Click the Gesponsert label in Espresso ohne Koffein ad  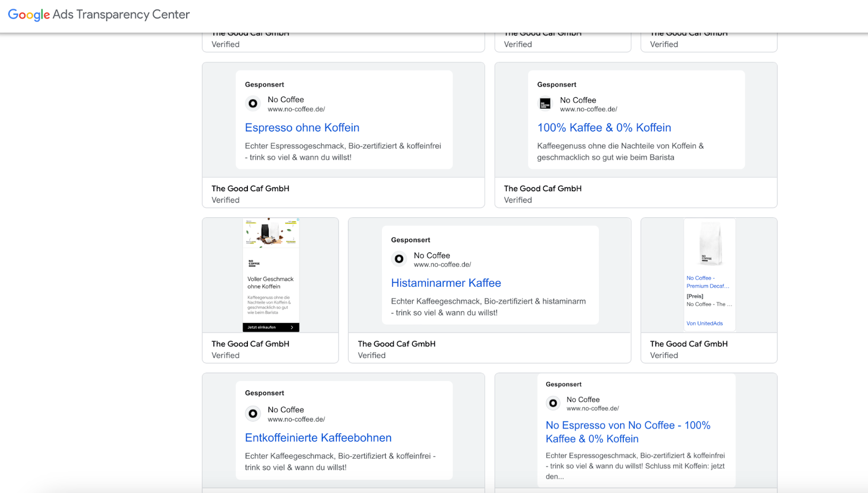pos(265,85)
